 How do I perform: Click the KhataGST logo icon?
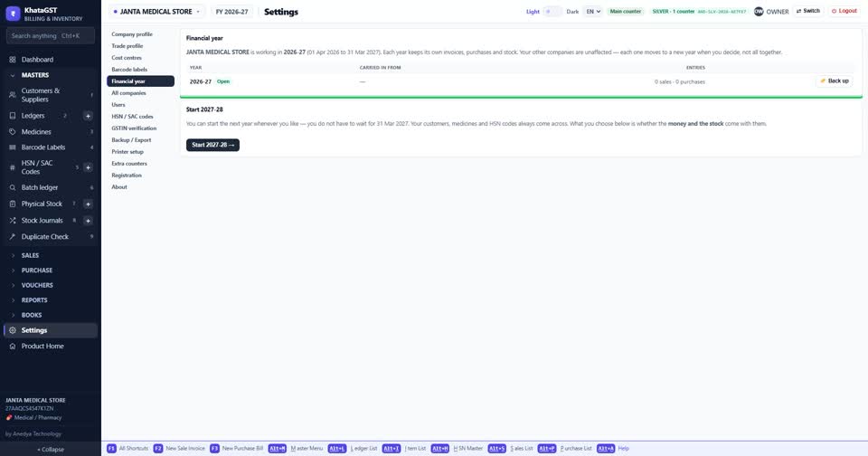pyautogui.click(x=13, y=14)
